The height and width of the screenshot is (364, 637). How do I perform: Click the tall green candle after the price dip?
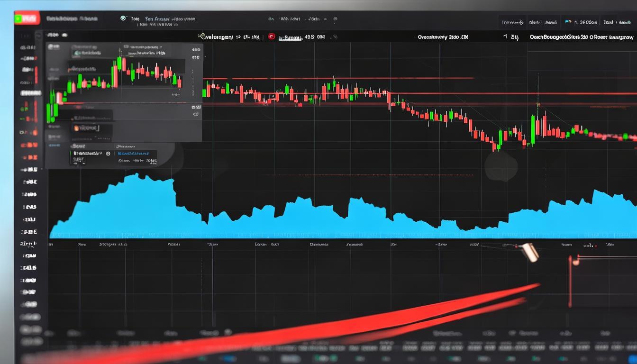533,129
